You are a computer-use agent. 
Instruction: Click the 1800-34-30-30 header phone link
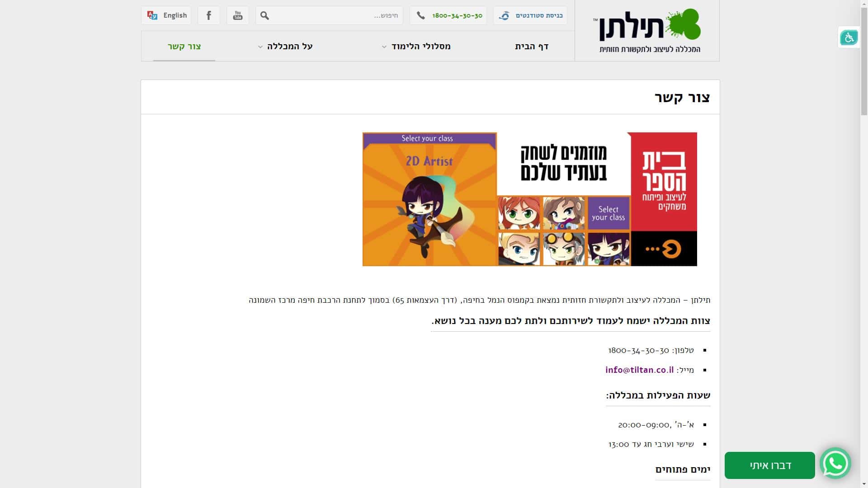(457, 16)
